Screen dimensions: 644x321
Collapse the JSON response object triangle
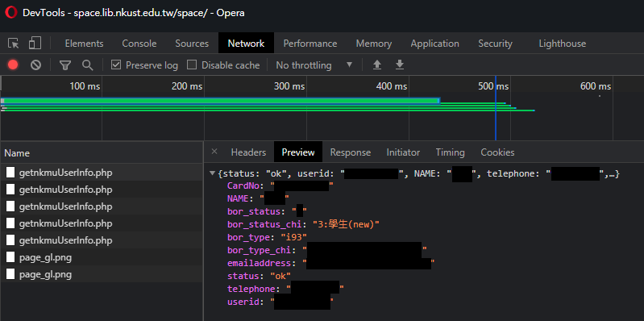click(212, 174)
